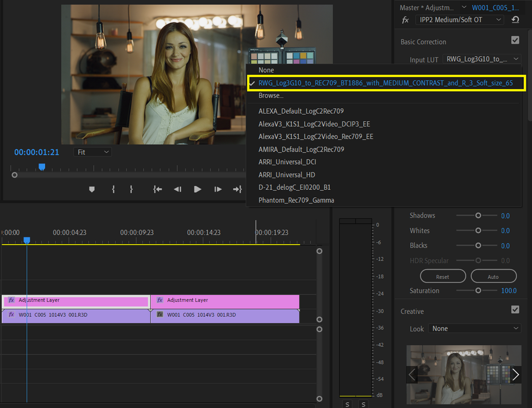Click the Shadows slider handle
This screenshot has height=408, width=532.
(x=478, y=216)
